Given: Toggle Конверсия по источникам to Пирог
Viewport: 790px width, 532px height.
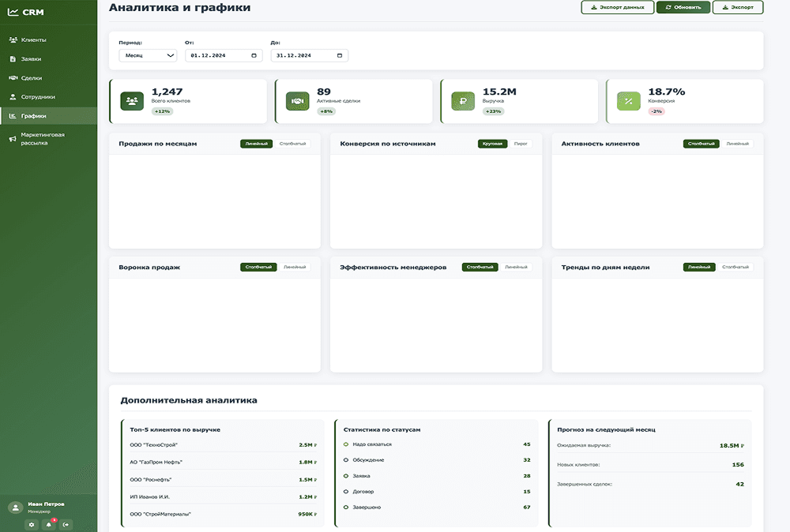Looking at the screenshot, I should (x=521, y=144).
